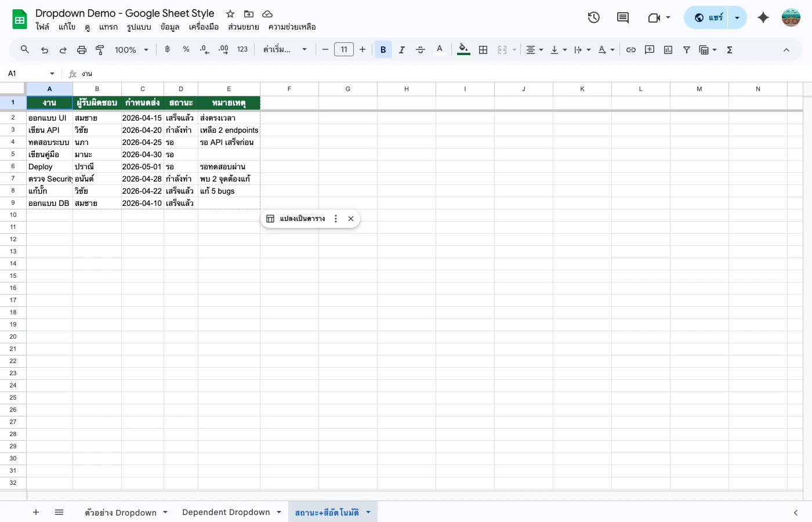Open the zoom level dropdown
Image resolution: width=812 pixels, height=522 pixels.
click(130, 49)
